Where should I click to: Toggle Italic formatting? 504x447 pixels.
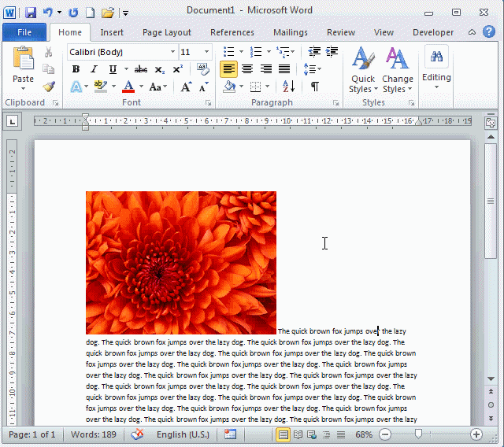(94, 69)
